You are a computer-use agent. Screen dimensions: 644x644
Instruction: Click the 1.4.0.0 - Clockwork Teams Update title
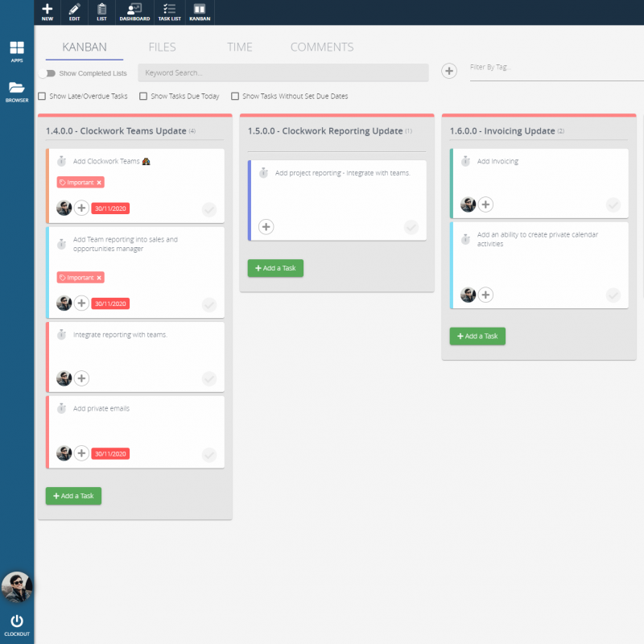tap(116, 131)
